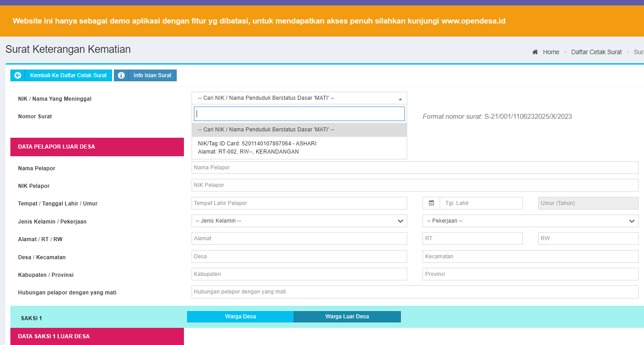Navigate to Home via the breadcrumb text
The image size is (644, 345).
click(x=551, y=52)
